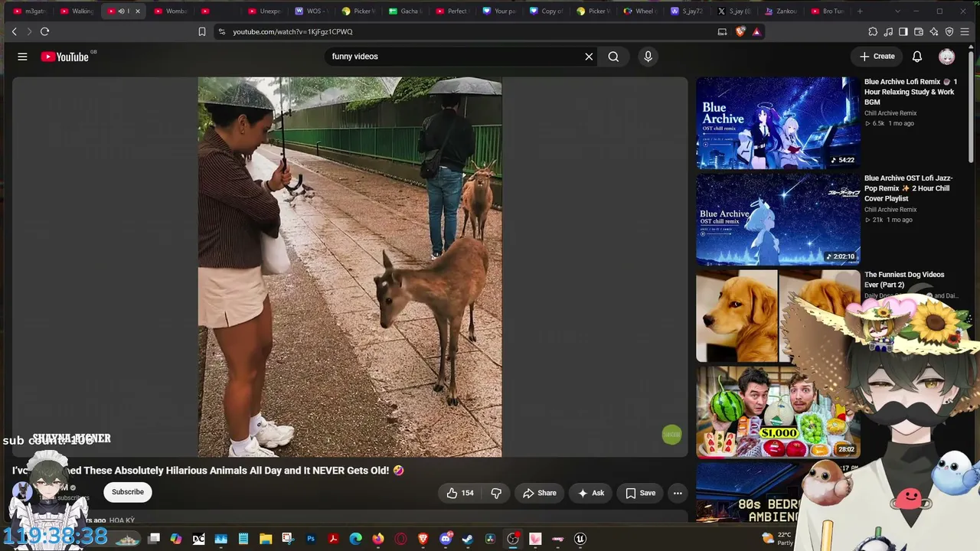980x551 pixels.
Task: Switch to the 'Walking' tab
Action: coord(77,11)
